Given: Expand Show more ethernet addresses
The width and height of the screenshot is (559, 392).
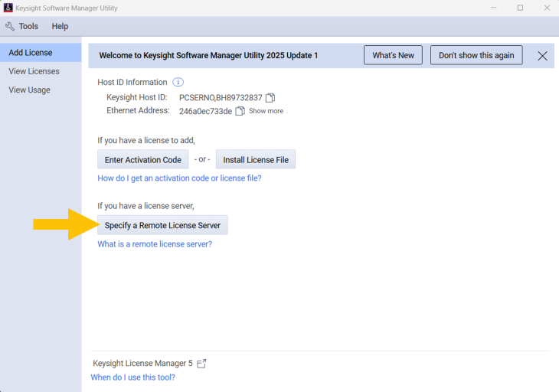Looking at the screenshot, I should tap(266, 111).
